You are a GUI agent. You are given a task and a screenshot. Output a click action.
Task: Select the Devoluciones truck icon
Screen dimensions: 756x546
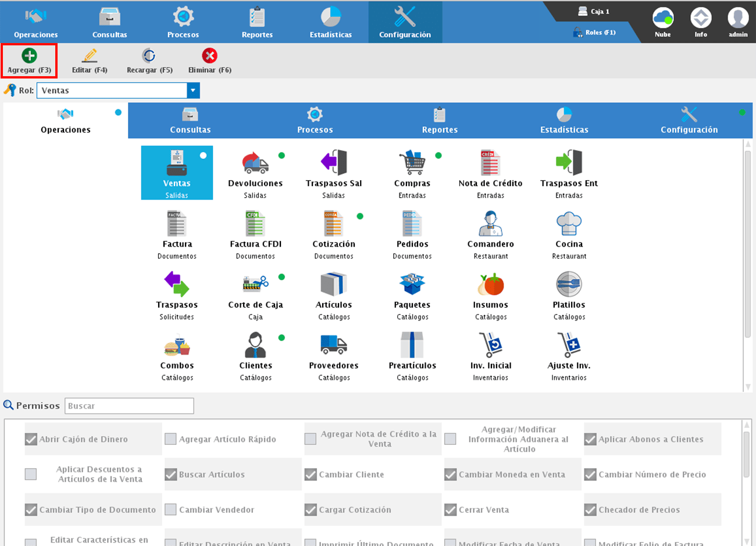point(255,163)
